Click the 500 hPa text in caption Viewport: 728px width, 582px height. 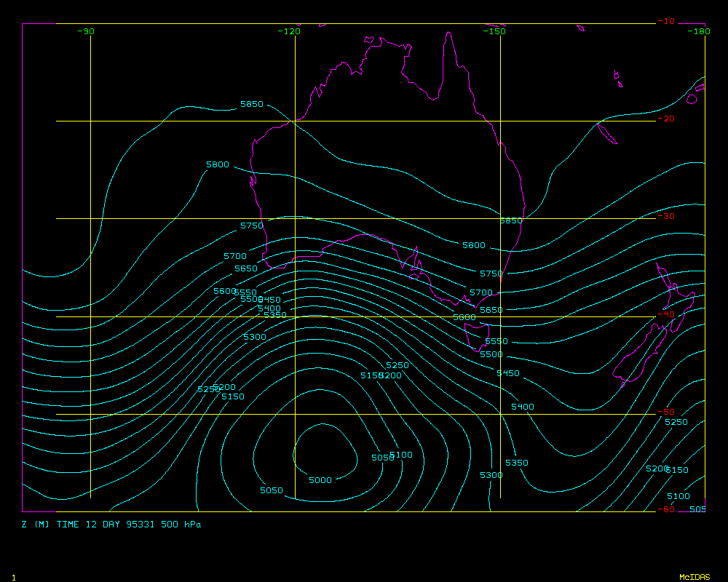pos(182,525)
